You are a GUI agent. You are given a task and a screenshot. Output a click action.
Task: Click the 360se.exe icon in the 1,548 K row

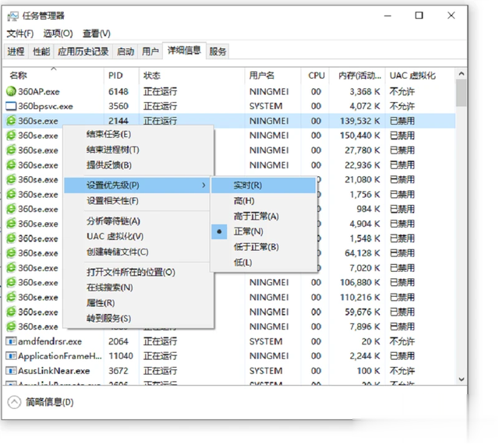pyautogui.click(x=11, y=238)
